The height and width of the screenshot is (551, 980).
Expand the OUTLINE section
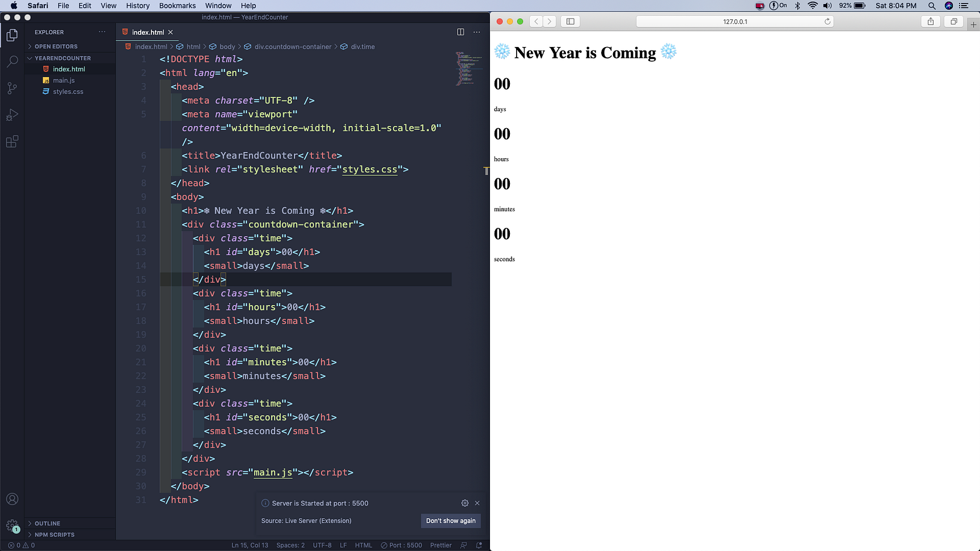point(70,523)
